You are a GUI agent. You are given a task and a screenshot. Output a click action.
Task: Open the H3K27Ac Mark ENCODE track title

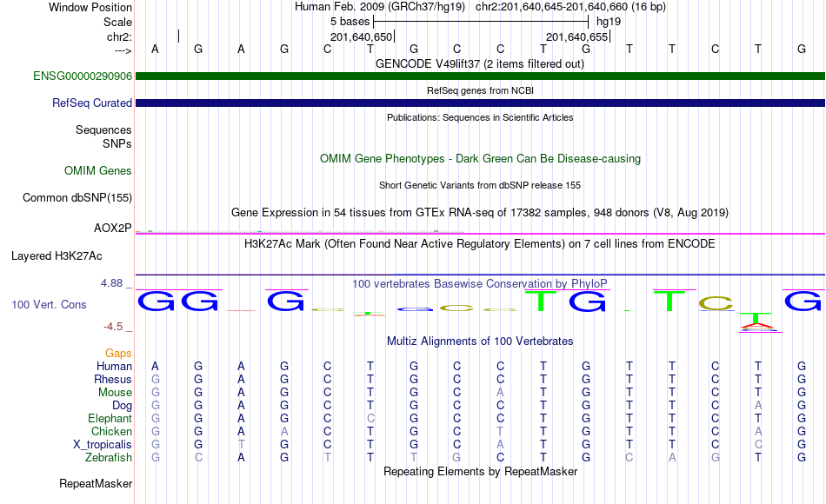click(x=479, y=244)
